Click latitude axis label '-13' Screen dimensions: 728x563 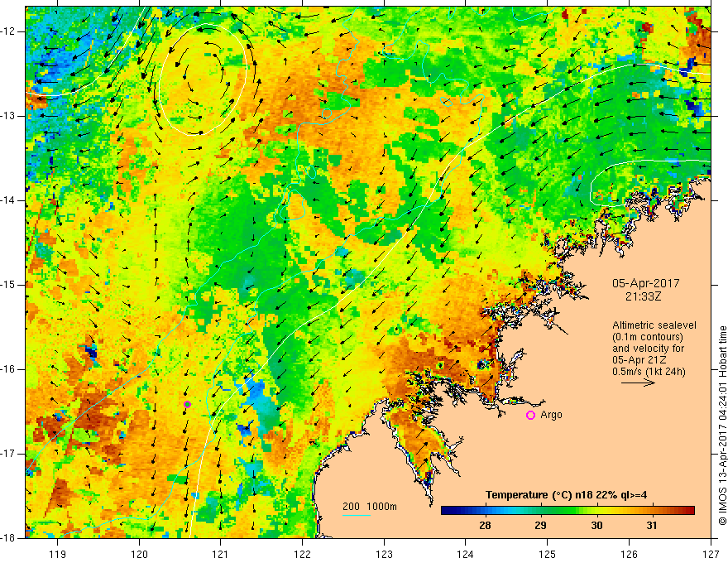point(9,116)
